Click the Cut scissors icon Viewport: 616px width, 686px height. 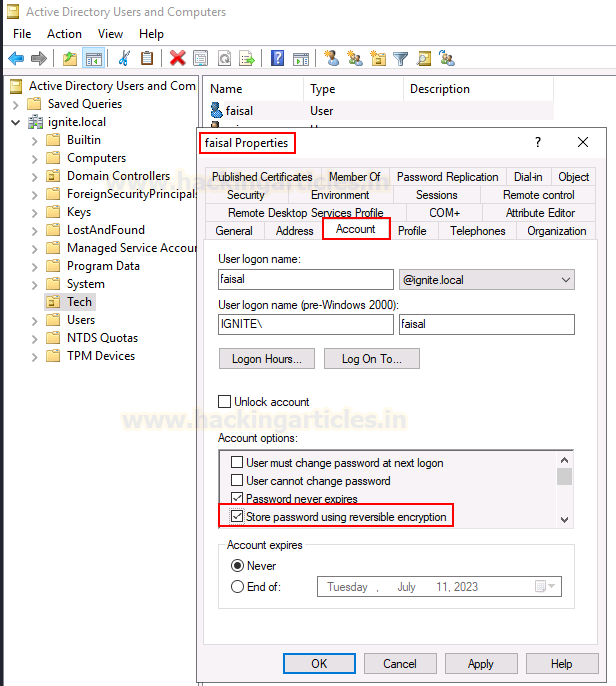tap(124, 58)
